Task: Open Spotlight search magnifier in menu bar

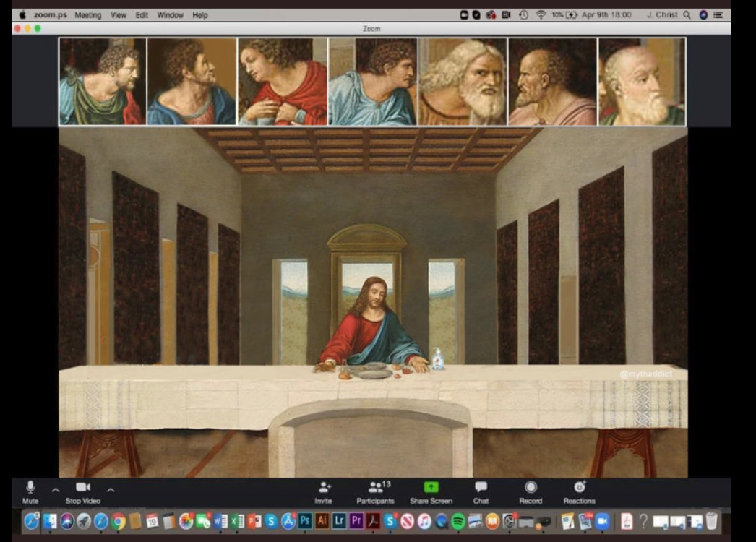Action: pyautogui.click(x=687, y=14)
